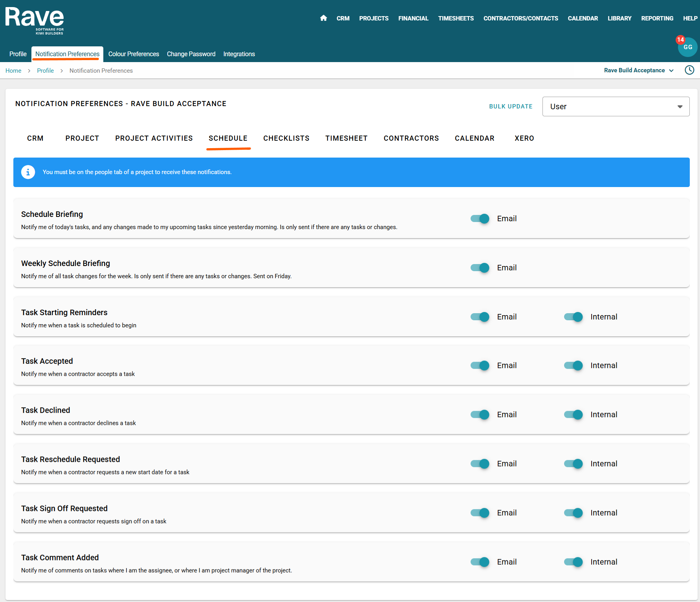Turn off Task Declined email toggle
Screen dimensions: 700x602
(480, 415)
